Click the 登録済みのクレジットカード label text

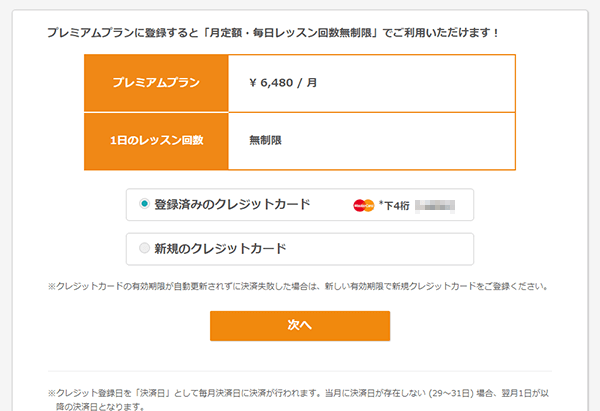coord(232,204)
